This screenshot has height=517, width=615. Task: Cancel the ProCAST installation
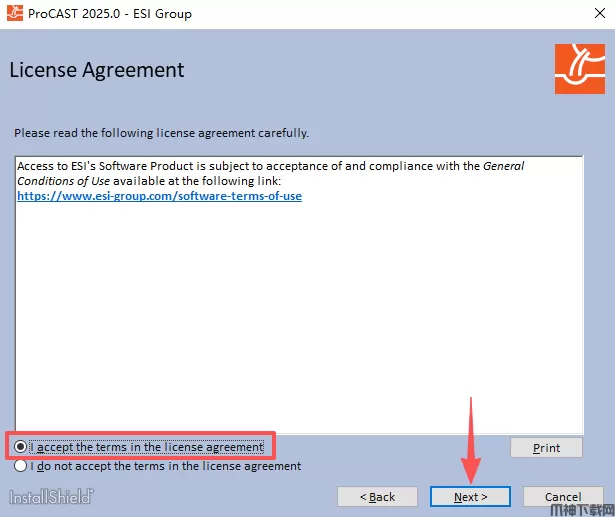click(563, 497)
